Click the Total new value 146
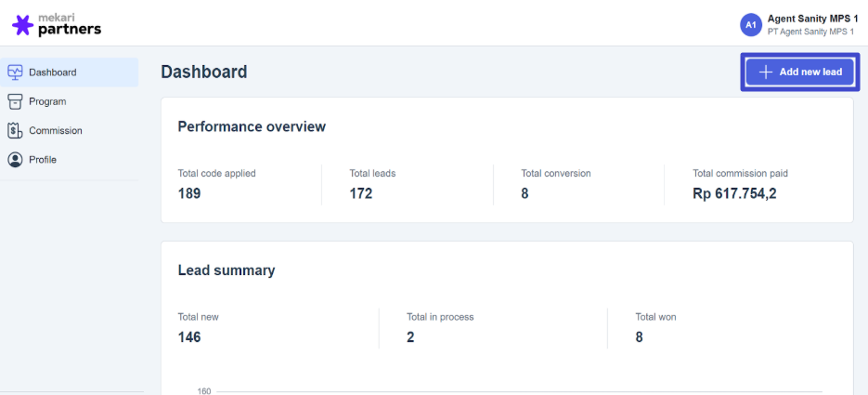This screenshot has width=868, height=395. pyautogui.click(x=189, y=336)
